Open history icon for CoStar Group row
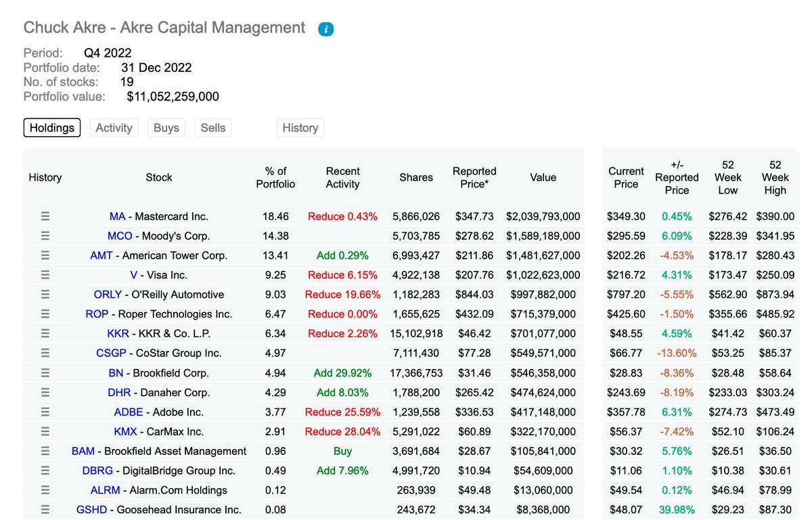Viewport: 812px width, 520px height. (x=45, y=353)
